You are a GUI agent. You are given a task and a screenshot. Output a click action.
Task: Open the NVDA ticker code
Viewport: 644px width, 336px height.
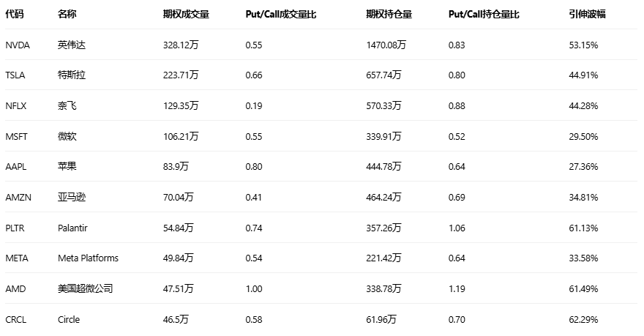tap(17, 45)
